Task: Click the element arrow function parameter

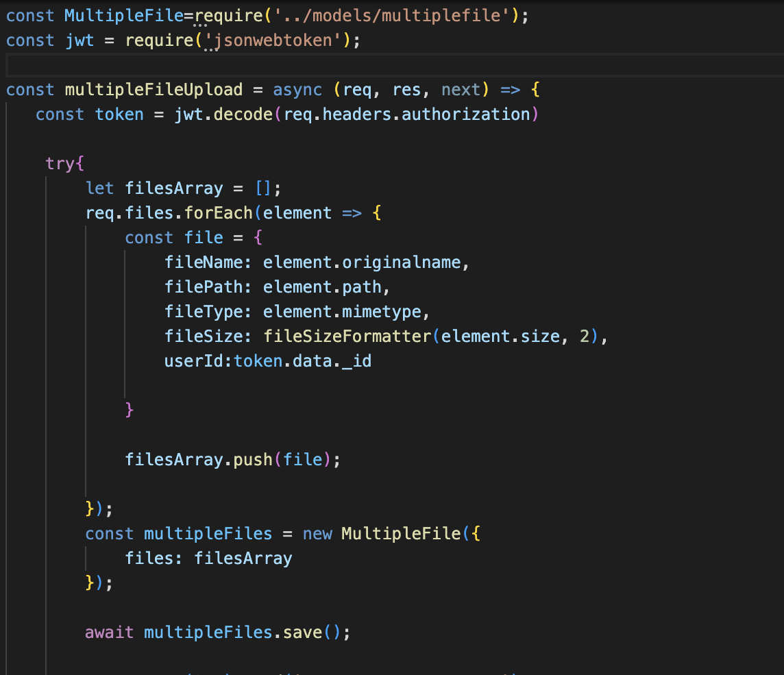Action: point(295,212)
